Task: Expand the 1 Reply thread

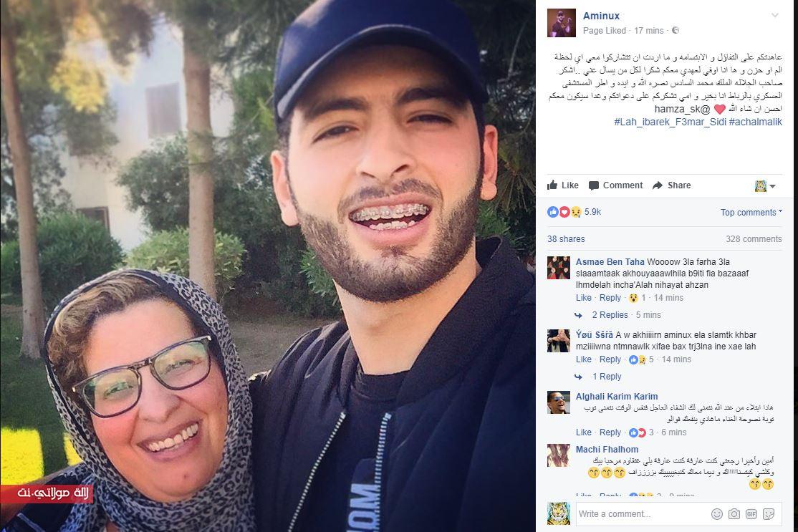Action: click(x=607, y=377)
